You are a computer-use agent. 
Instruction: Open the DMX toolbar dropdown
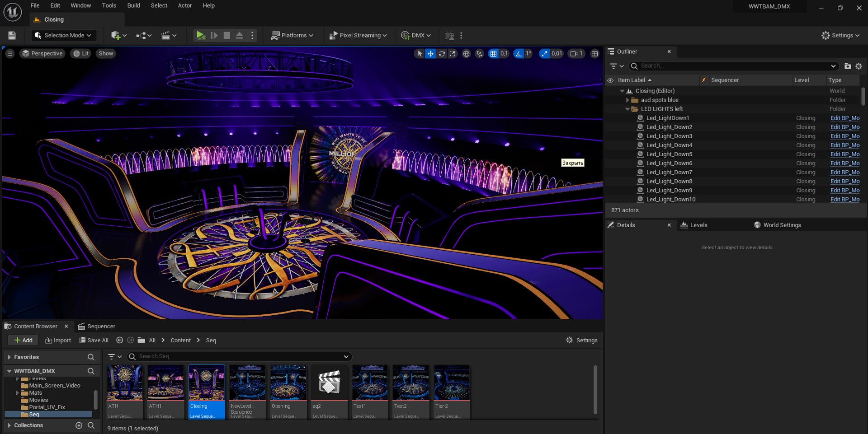pyautogui.click(x=416, y=35)
